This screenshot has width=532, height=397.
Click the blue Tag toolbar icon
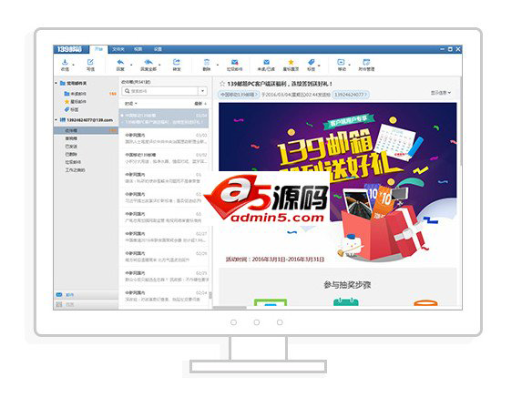coord(312,63)
